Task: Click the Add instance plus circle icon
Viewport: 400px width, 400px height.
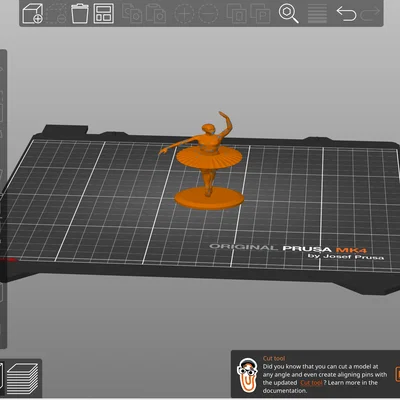Action: (185, 14)
